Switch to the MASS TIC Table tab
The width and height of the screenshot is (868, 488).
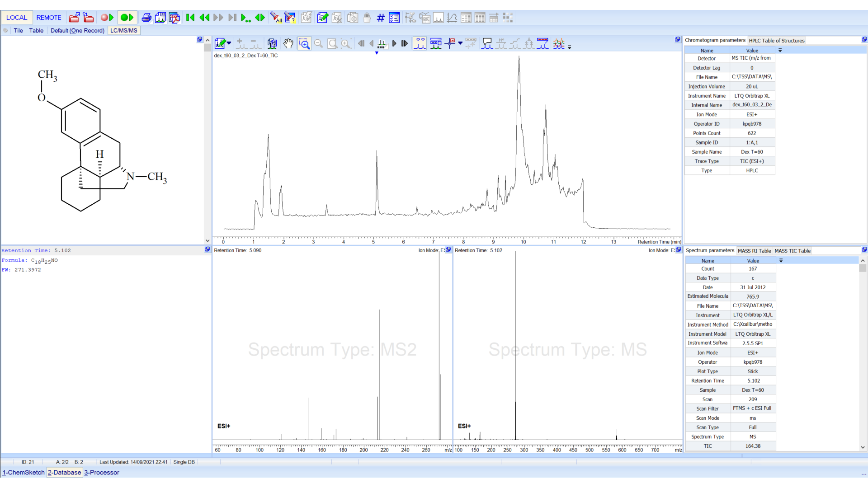click(793, 251)
